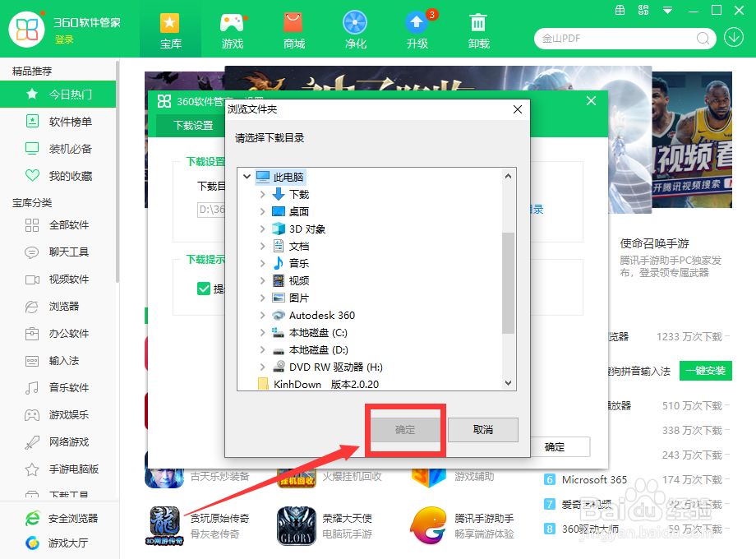756x559 pixels.
Task: Expand the 音乐 folder node
Action: 262,263
